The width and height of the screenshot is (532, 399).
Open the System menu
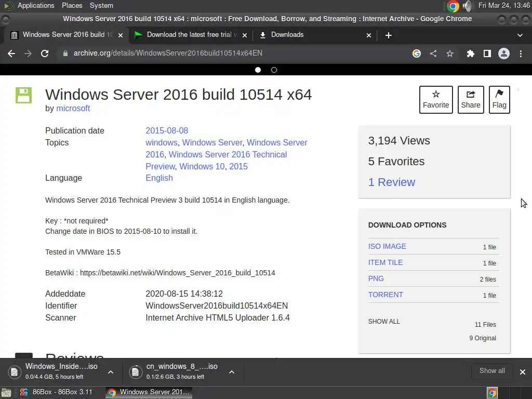coord(101,5)
